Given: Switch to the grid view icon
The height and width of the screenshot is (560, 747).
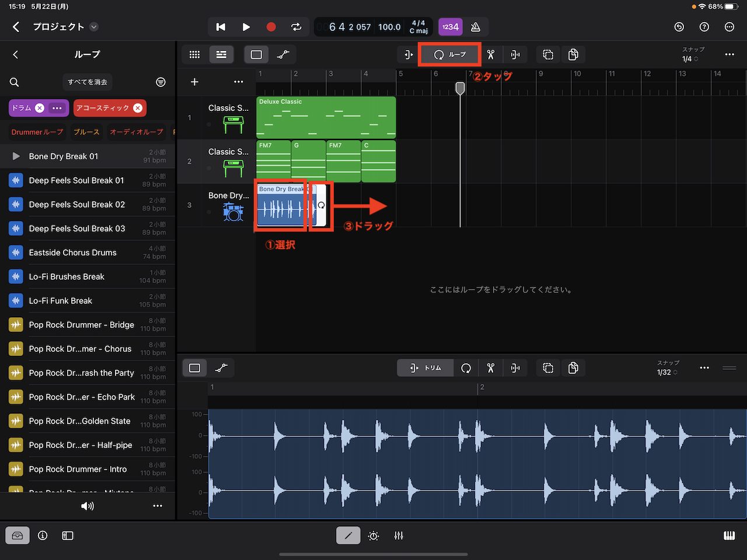Looking at the screenshot, I should click(195, 54).
